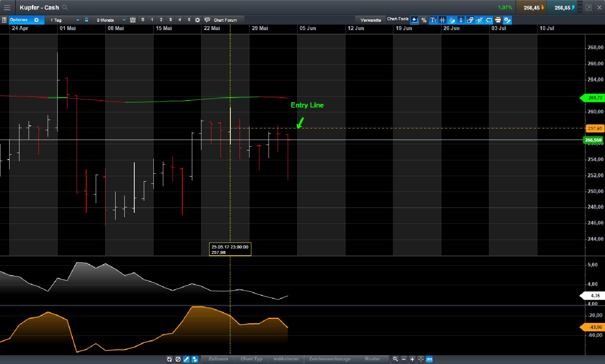Toggle the back-arrow tool in Chart-Tools

[x=415, y=20]
